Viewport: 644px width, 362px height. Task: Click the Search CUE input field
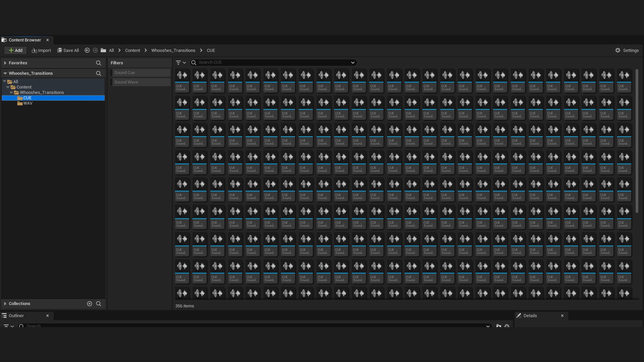272,62
